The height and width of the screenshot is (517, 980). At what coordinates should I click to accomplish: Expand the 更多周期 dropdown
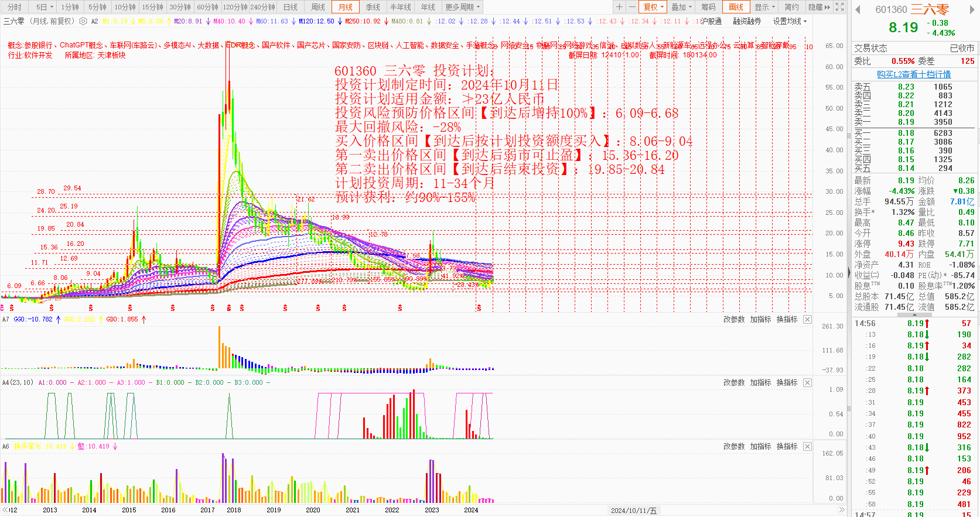[x=463, y=7]
